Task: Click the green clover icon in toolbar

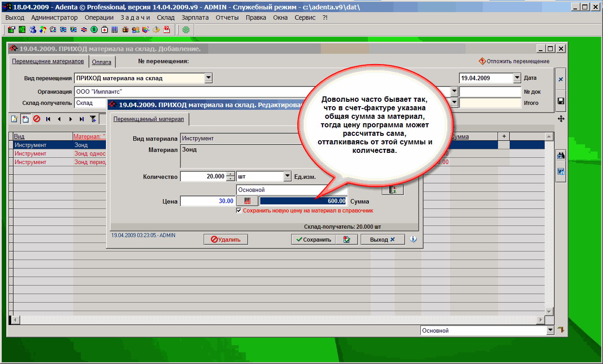Action: 186,30
